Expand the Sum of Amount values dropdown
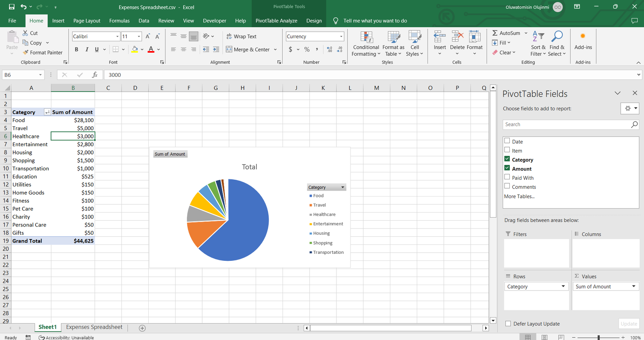Screen dimensions: 644x340 633,287
